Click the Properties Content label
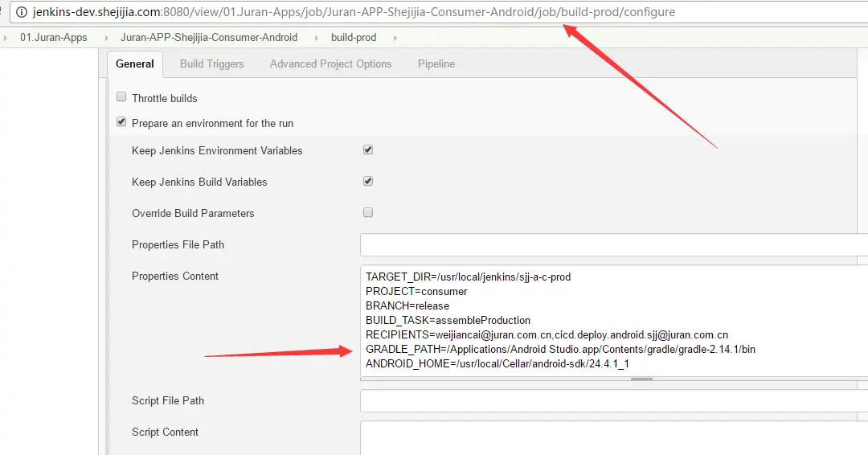 tap(175, 276)
